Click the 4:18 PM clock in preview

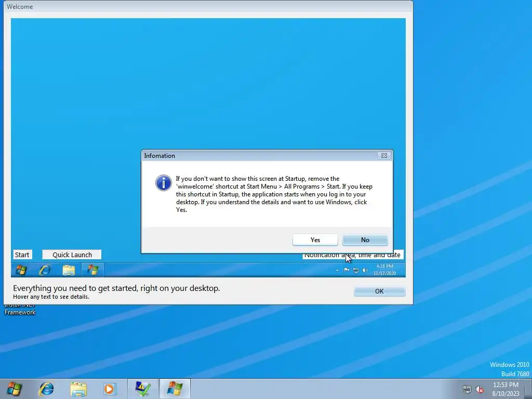tap(385, 270)
